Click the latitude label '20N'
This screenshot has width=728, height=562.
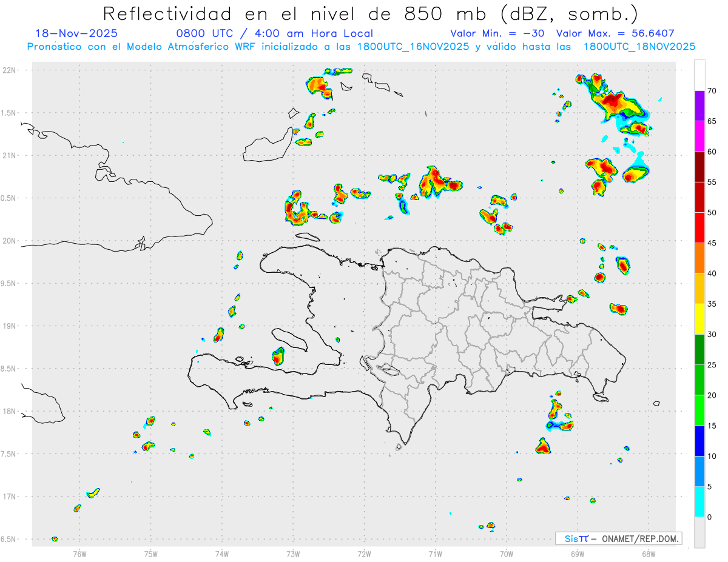point(10,241)
